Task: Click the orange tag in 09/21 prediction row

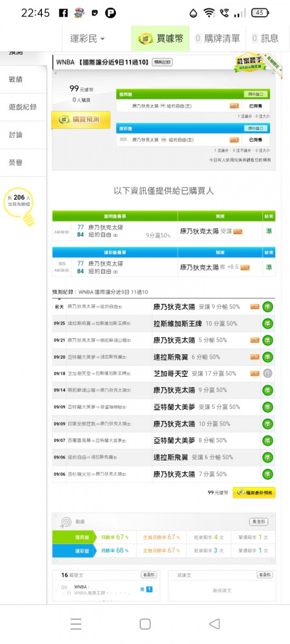Action: (255, 341)
